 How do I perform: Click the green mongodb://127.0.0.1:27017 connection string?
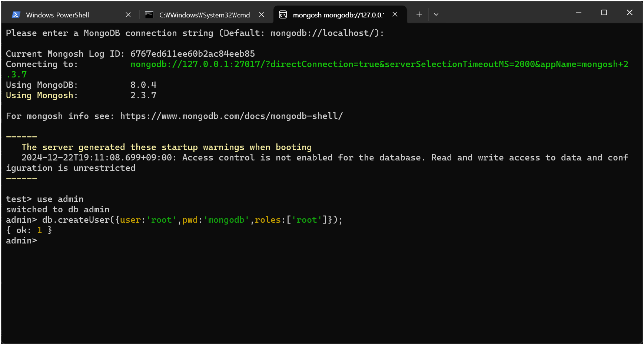[x=379, y=64]
